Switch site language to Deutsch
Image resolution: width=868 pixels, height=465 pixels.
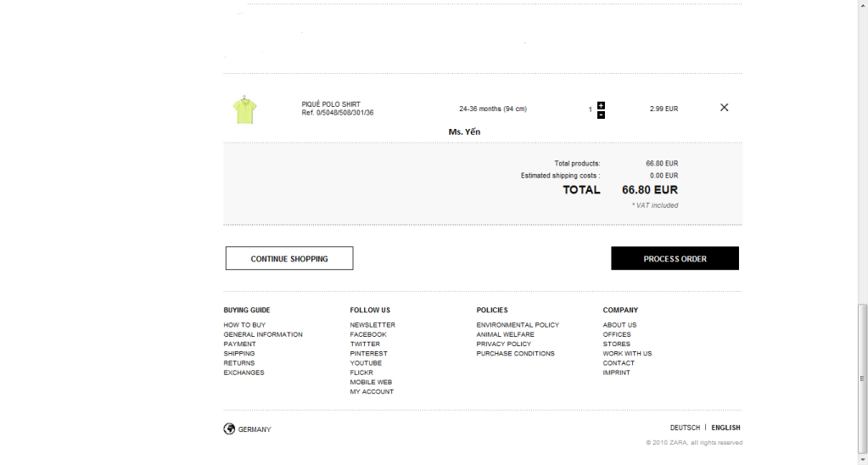(685, 428)
